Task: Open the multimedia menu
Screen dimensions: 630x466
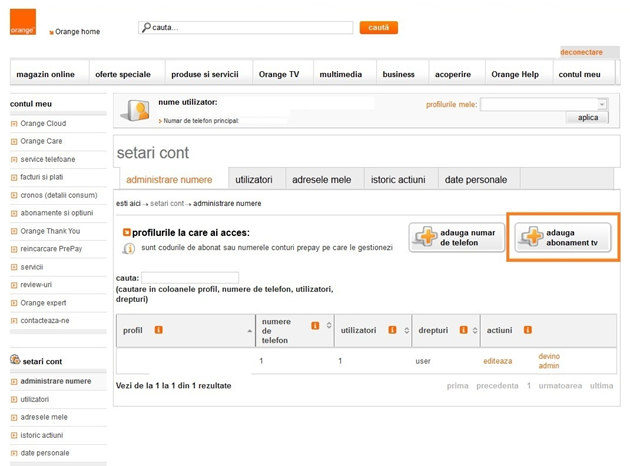Action: click(x=341, y=74)
